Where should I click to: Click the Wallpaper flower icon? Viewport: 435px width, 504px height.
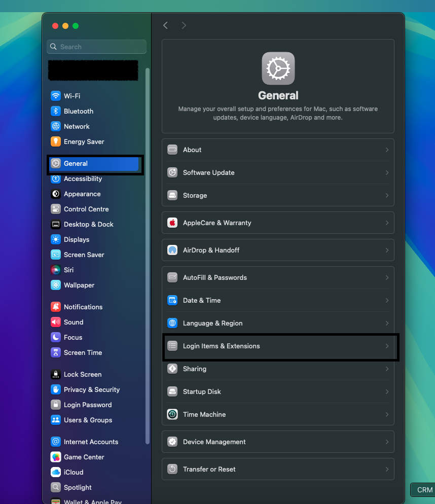click(x=56, y=285)
